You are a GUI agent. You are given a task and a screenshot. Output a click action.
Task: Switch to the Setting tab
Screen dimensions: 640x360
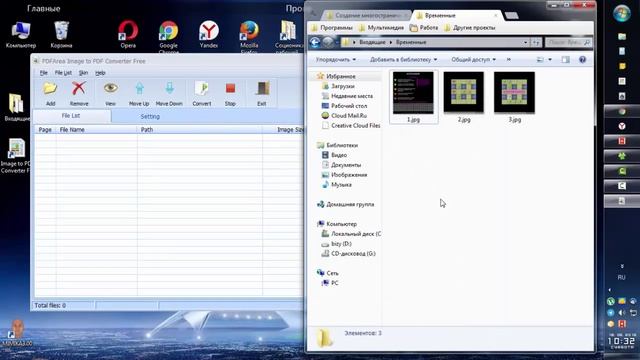coord(150,116)
